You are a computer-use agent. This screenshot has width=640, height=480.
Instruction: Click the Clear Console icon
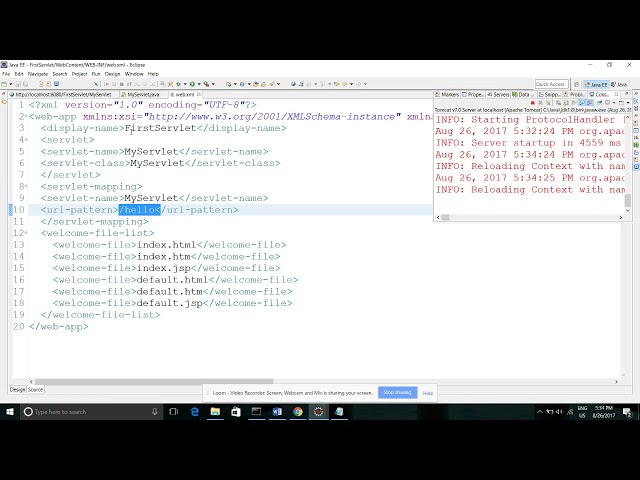point(559,103)
